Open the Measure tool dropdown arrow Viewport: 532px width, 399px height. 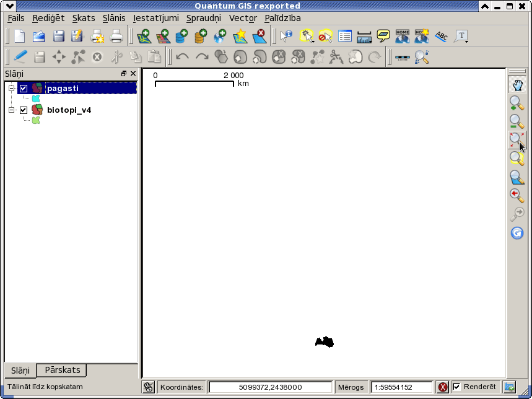[371, 42]
